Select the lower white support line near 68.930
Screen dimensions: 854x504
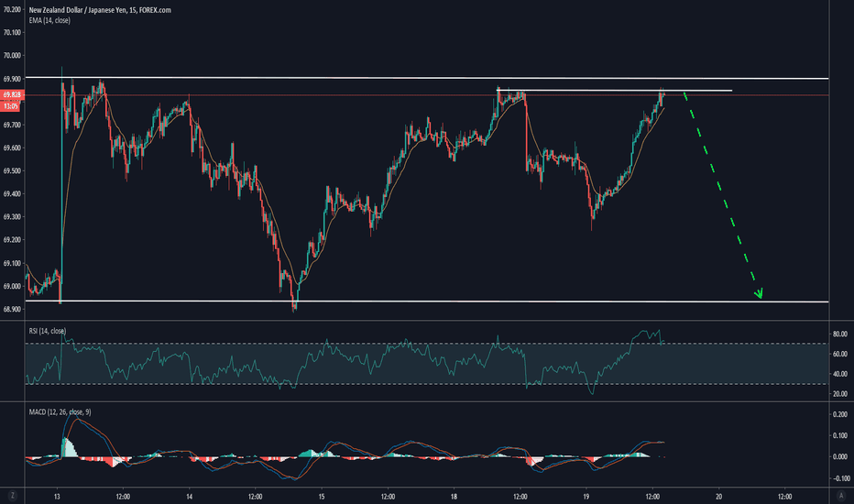pyautogui.click(x=458, y=301)
